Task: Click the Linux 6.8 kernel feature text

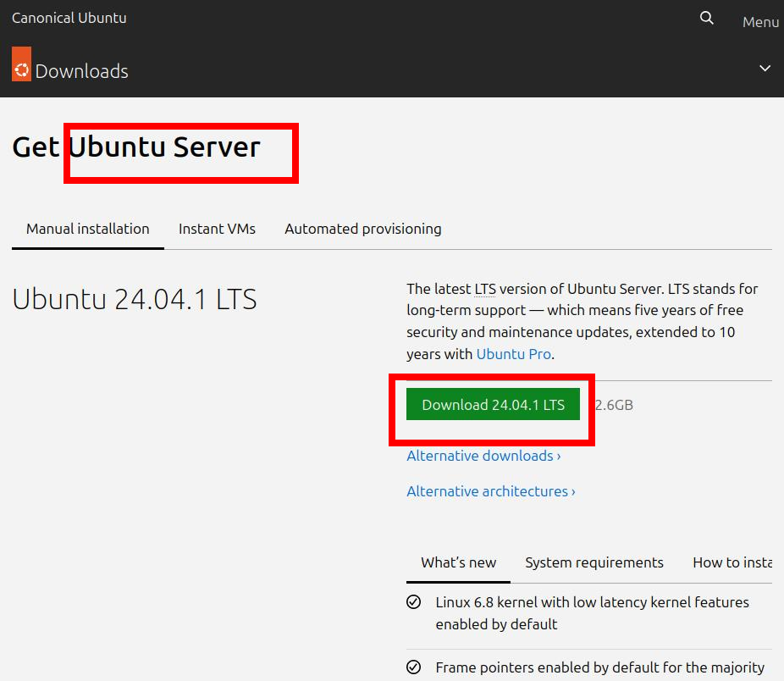Action: tap(592, 613)
